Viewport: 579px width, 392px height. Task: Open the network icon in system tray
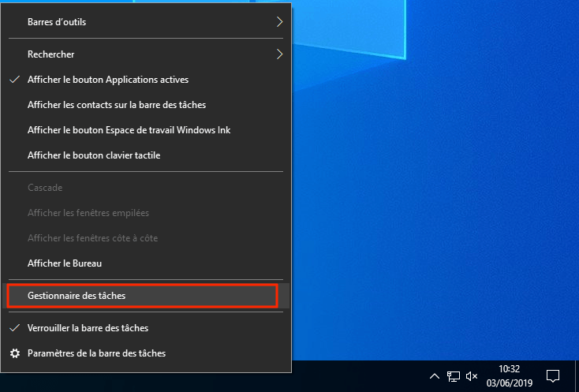pos(454,376)
